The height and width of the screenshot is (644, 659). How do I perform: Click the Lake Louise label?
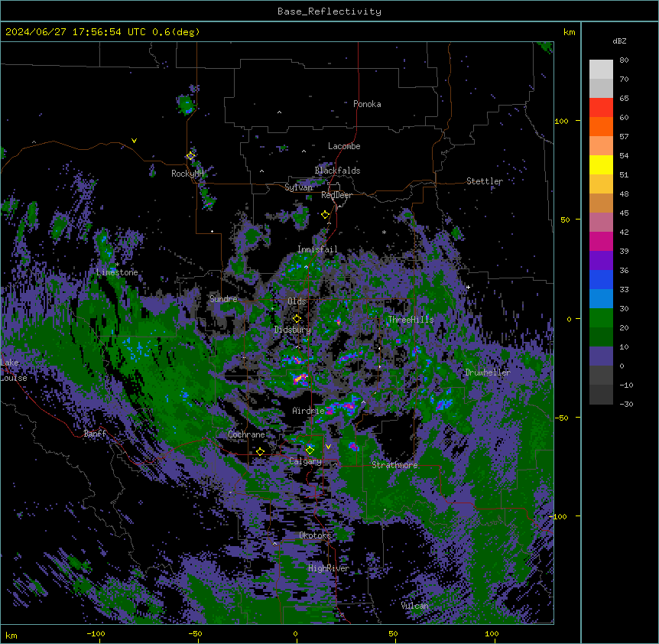tap(13, 370)
